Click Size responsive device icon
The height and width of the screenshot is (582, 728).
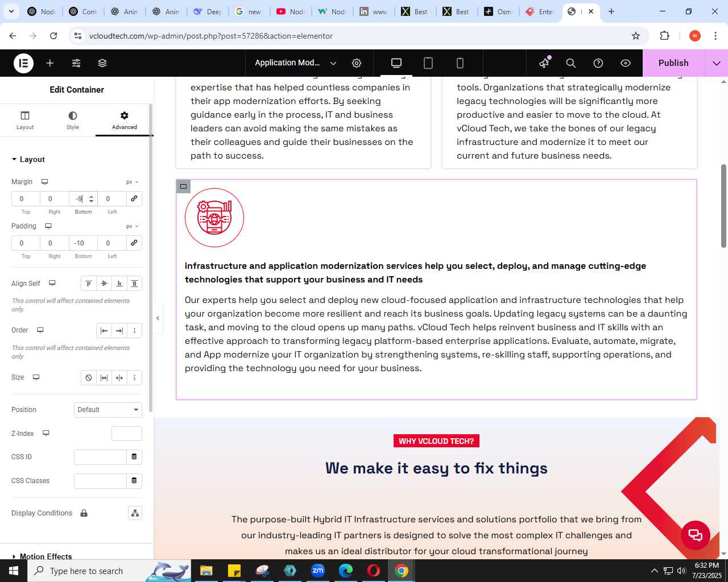point(36,377)
